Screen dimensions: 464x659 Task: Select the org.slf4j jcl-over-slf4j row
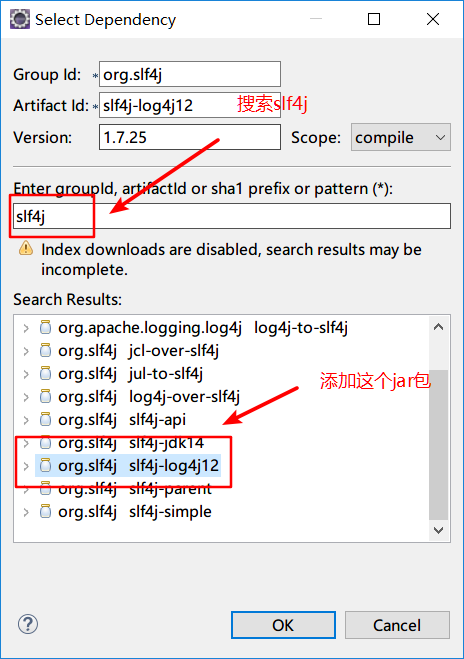click(x=139, y=351)
